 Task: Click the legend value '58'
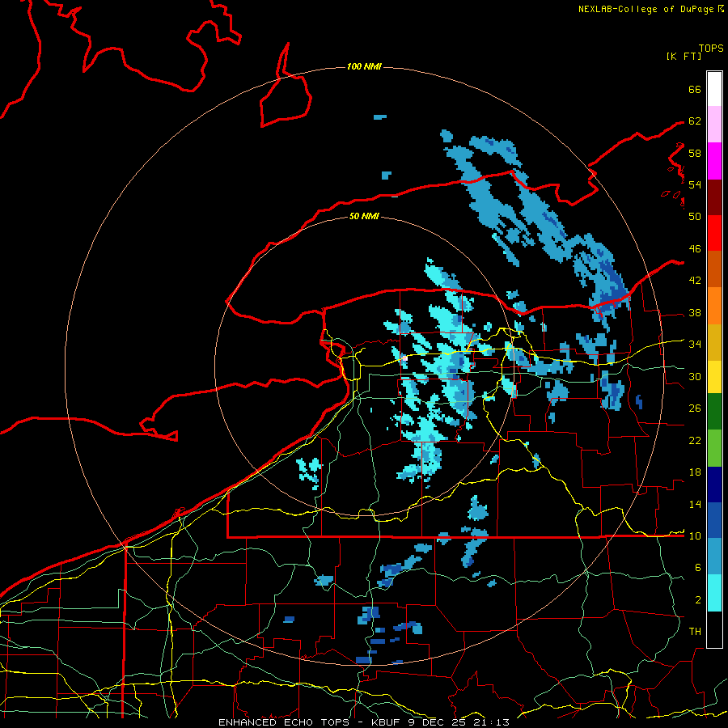pos(695,153)
